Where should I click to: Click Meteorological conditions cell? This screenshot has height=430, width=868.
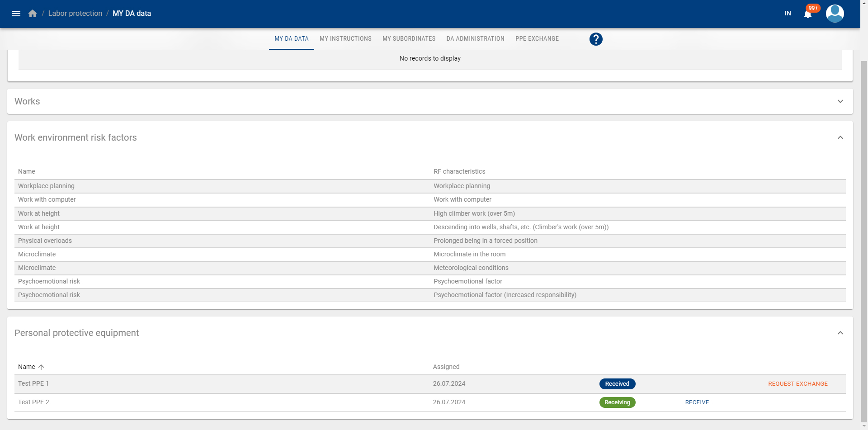[471, 268]
